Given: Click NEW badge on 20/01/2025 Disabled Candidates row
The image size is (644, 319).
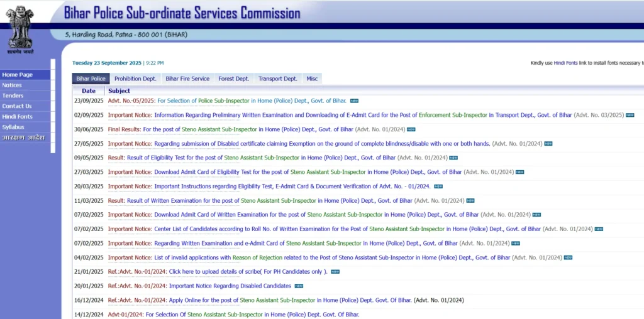Looking at the screenshot, I should 299,286.
